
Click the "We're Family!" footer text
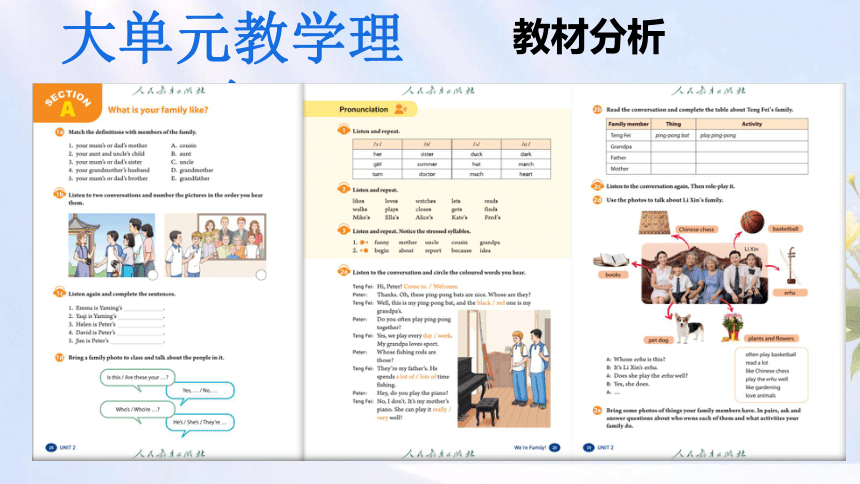[x=530, y=448]
